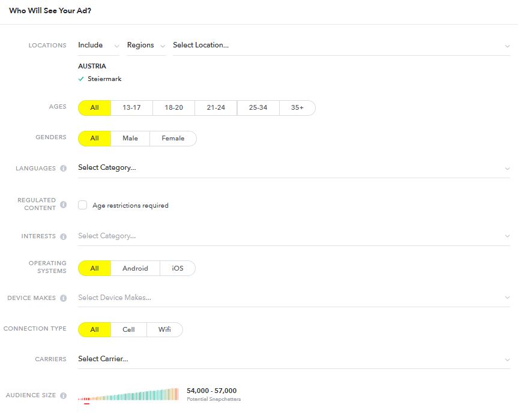Enable Age restrictions required checkbox
518x420 pixels.
click(x=83, y=205)
